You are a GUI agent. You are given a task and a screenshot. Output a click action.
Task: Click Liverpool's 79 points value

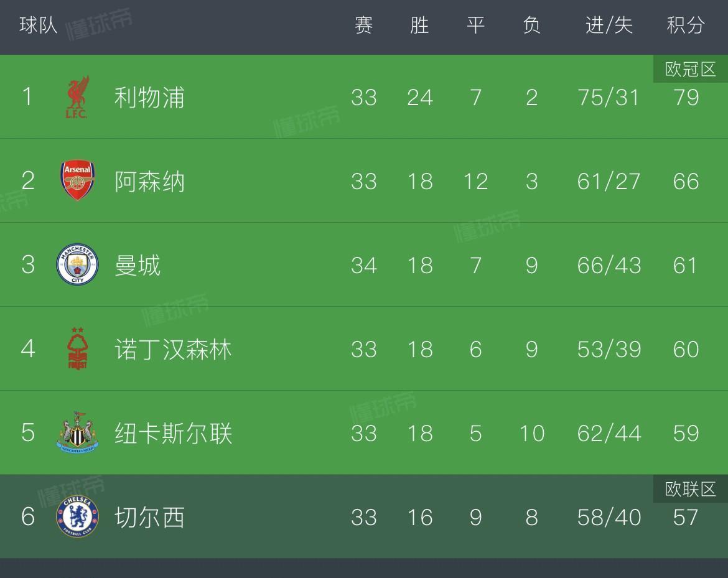point(686,98)
